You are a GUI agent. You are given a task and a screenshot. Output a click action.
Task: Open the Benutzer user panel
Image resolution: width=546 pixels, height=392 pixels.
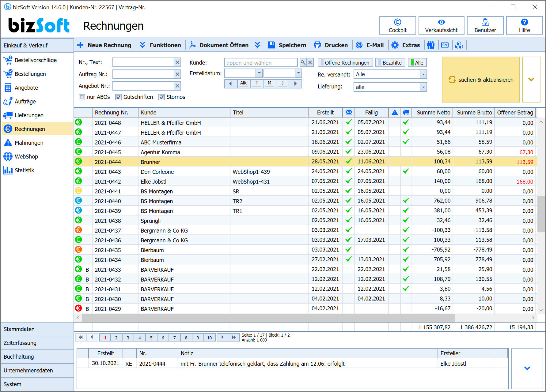coord(485,25)
